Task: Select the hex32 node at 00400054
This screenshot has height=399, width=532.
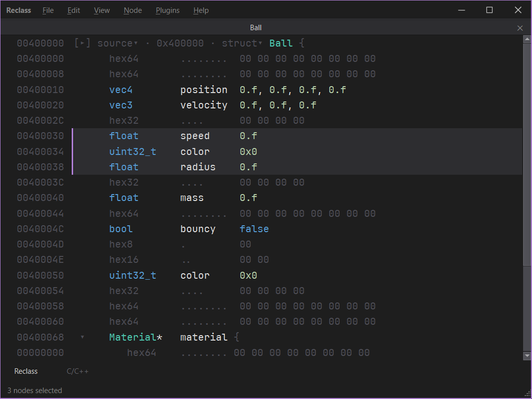Action: pos(124,291)
